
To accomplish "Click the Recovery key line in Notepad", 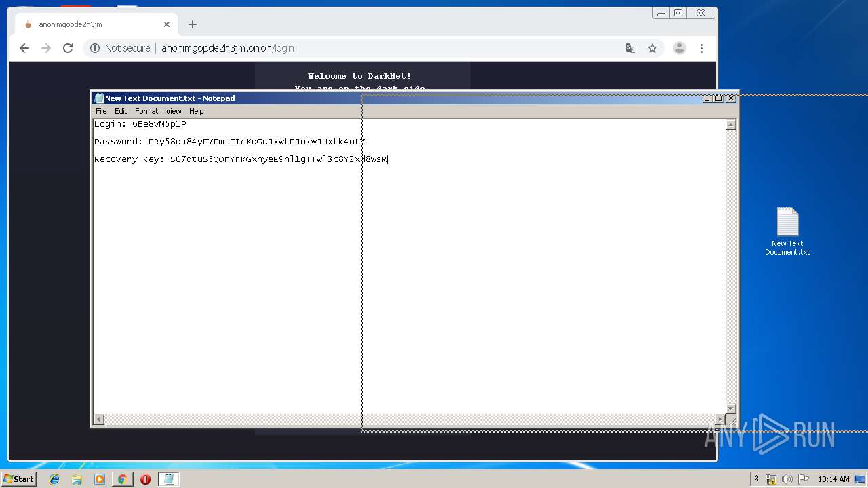I will [x=241, y=159].
